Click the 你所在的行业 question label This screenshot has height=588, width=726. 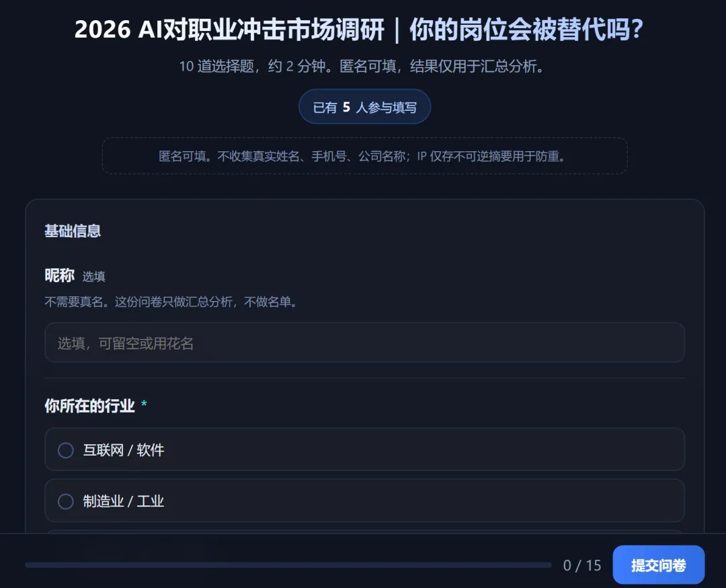[x=90, y=406]
